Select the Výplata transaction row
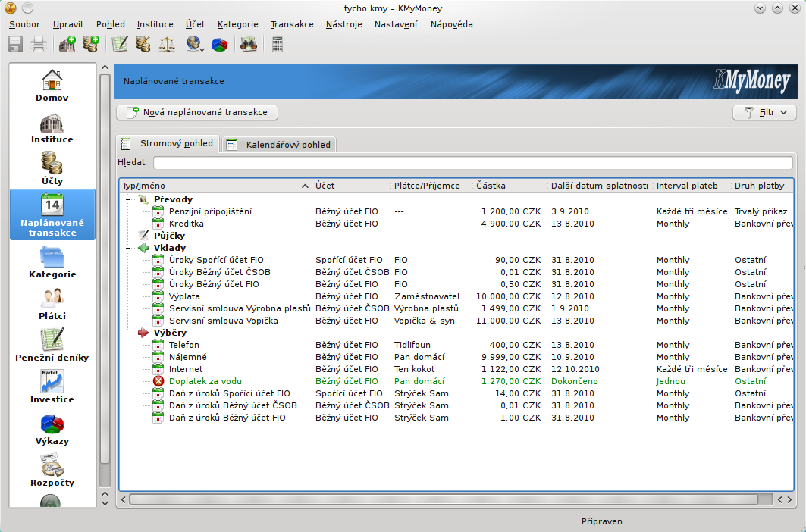 click(456, 296)
